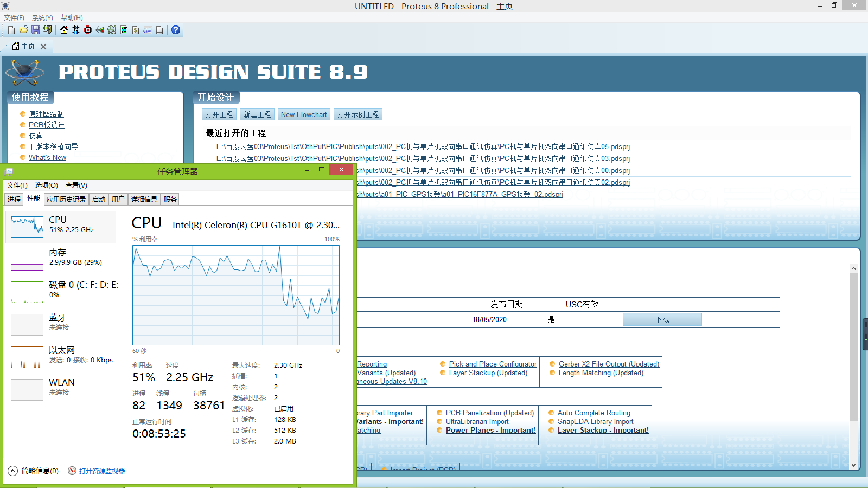Open the Gerber Viewer toolbar icon
The image size is (868, 488).
tap(112, 30)
